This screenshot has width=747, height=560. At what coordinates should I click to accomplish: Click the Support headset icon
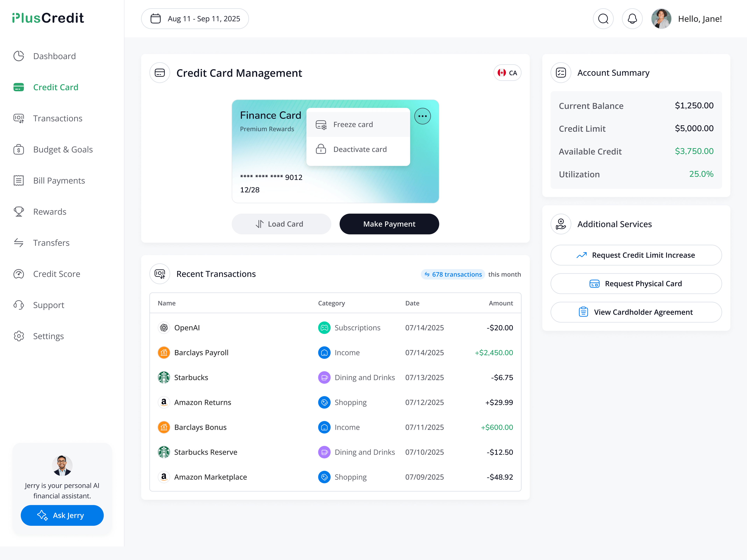click(x=18, y=305)
